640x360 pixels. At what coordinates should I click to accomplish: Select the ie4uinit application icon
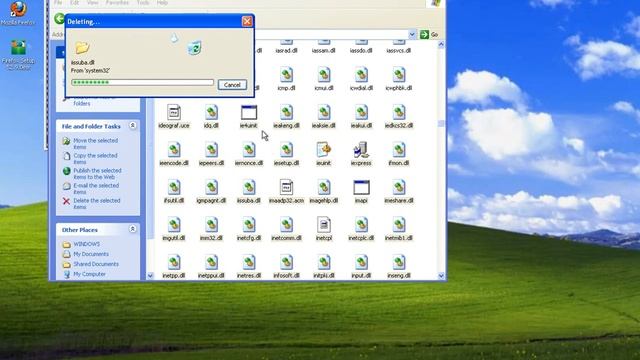coord(249,112)
